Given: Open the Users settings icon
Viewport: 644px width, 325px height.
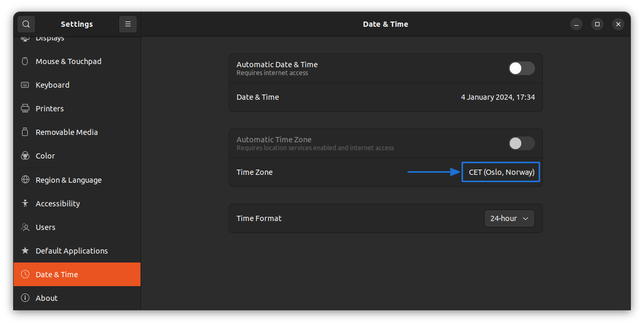Looking at the screenshot, I should 25,227.
